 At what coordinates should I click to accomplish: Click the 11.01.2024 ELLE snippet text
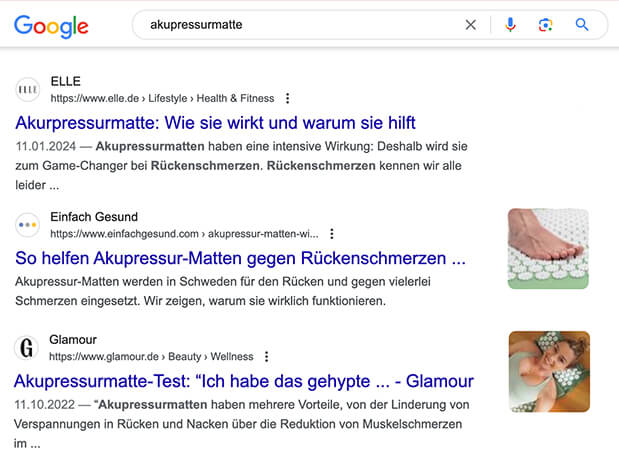pos(241,166)
